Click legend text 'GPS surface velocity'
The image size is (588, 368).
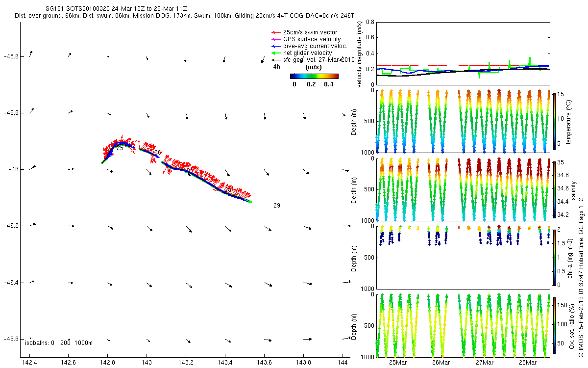312,39
